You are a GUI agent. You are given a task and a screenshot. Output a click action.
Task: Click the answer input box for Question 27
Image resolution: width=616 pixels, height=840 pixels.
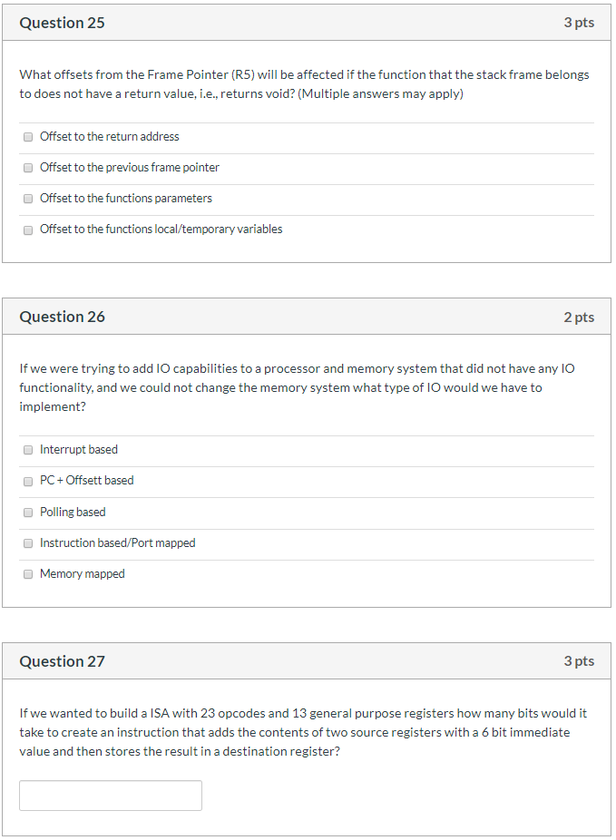point(110,795)
